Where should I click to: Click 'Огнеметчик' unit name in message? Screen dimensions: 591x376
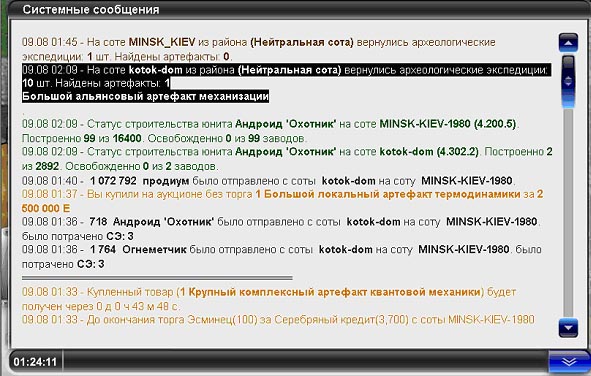pos(154,249)
